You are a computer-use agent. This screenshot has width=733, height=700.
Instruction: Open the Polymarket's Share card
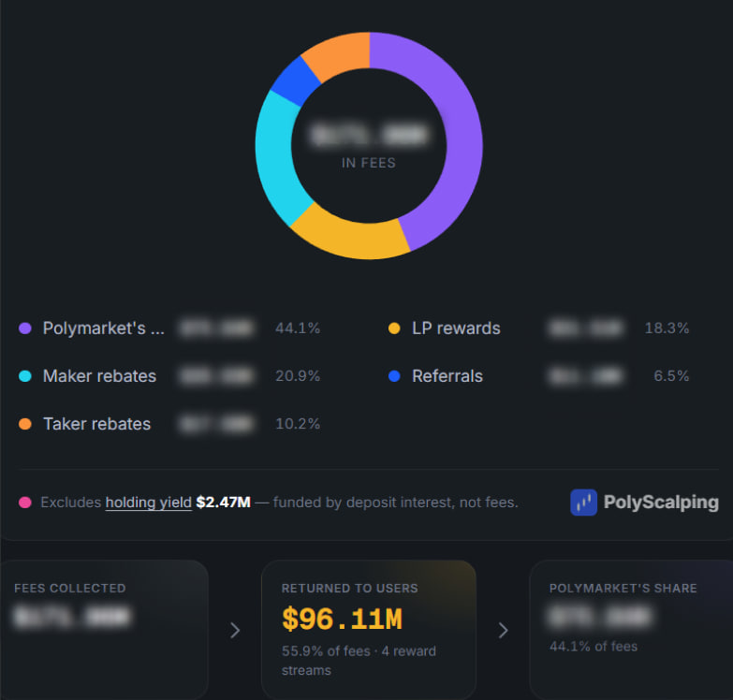[632, 630]
